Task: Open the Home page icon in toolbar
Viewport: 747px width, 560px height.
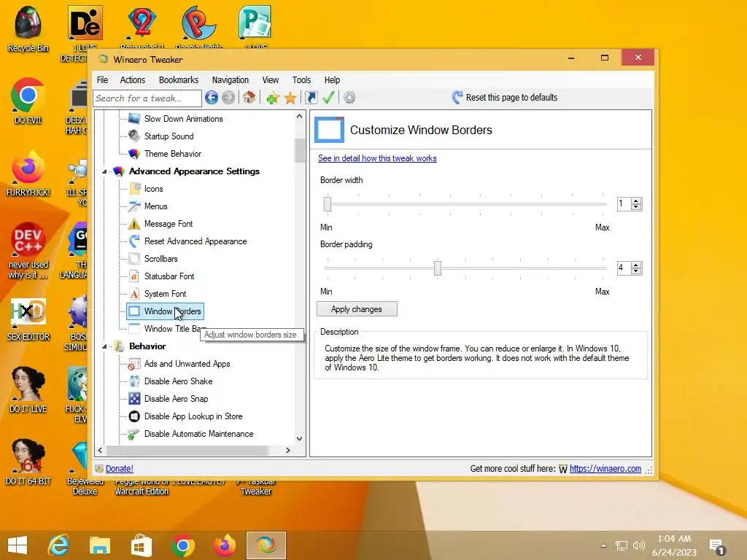Action: coord(249,98)
